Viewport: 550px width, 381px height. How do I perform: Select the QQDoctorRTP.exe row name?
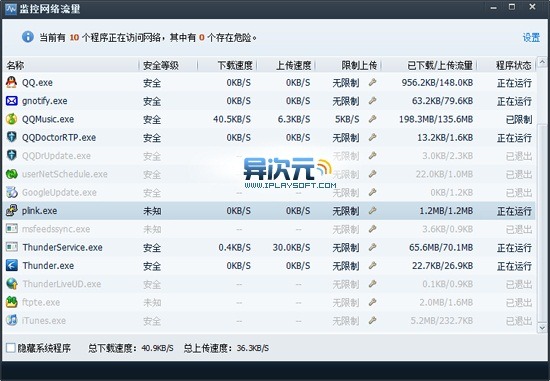point(59,138)
